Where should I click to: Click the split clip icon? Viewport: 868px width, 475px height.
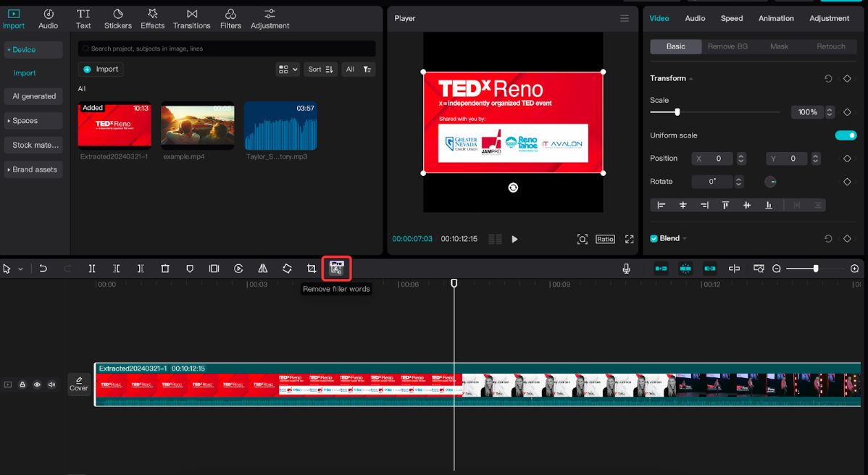(92, 269)
